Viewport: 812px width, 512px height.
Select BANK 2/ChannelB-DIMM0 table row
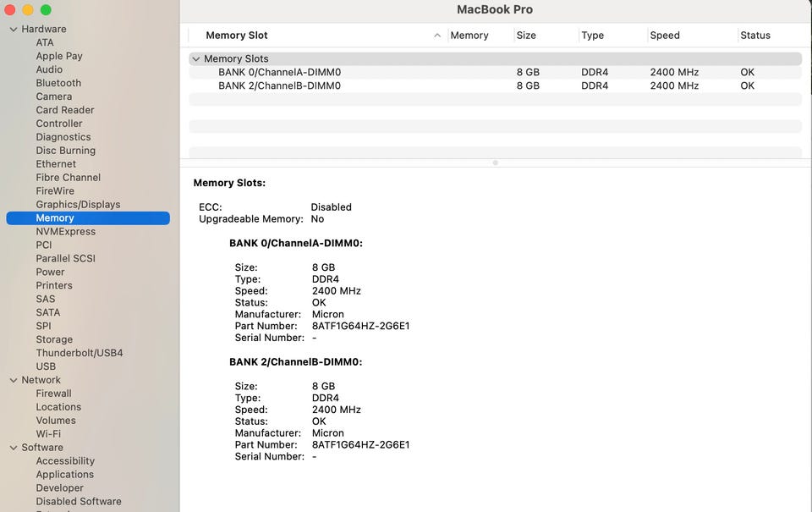(x=495, y=86)
